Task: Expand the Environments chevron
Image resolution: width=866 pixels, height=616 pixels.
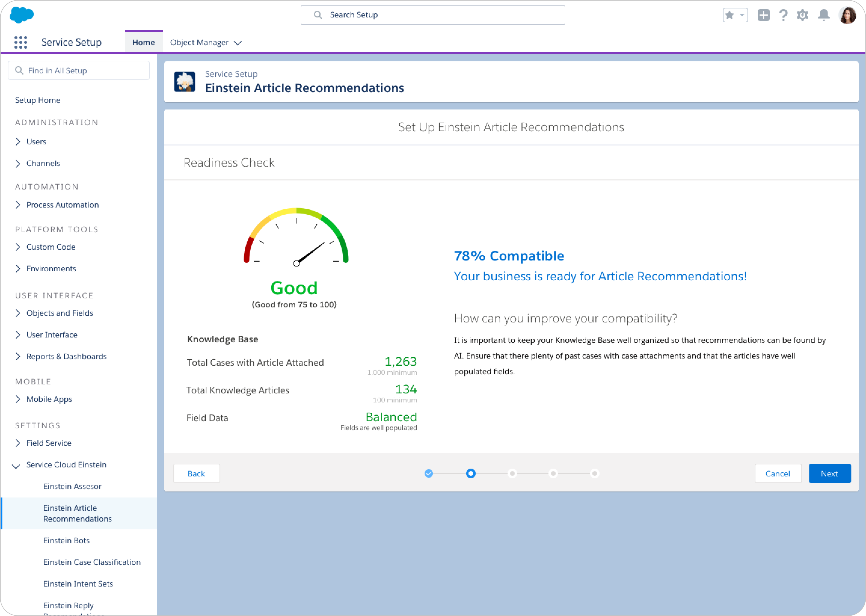Action: coord(17,269)
